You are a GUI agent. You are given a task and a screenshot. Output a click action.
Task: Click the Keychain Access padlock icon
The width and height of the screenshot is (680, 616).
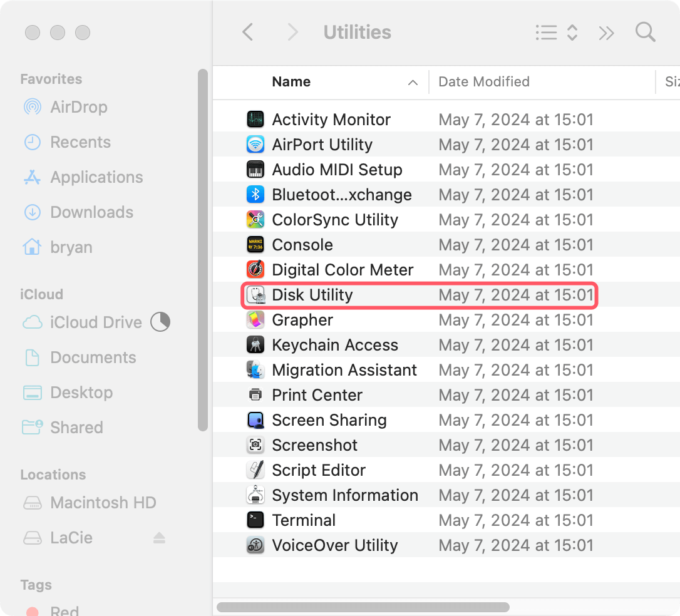(x=258, y=345)
